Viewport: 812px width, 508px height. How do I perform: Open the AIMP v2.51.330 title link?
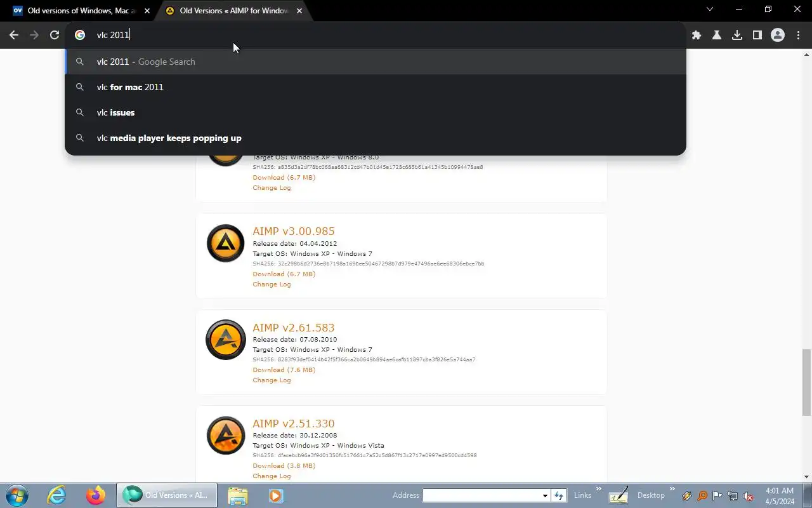[293, 424]
